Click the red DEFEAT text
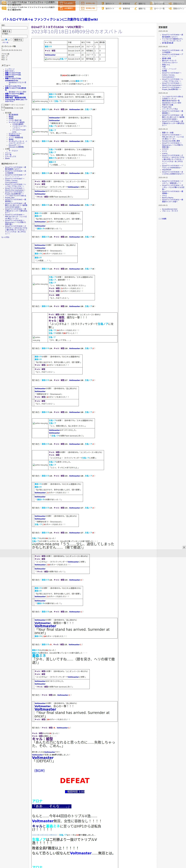This screenshot has height=868, width=186. (75, 781)
